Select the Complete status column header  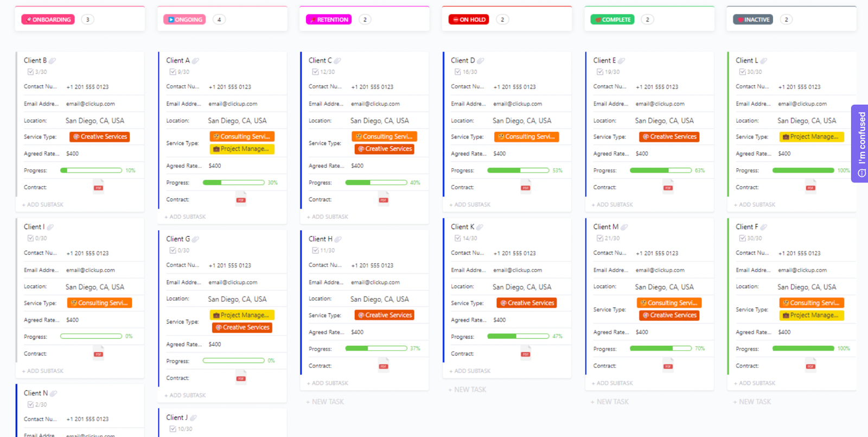click(612, 20)
